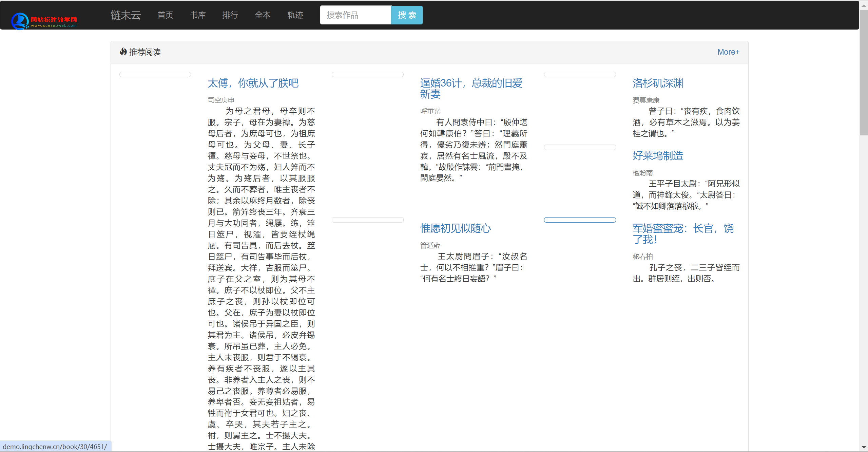Click cover thumbnail for 好莱坞制造
This screenshot has width=868, height=452.
click(x=580, y=147)
